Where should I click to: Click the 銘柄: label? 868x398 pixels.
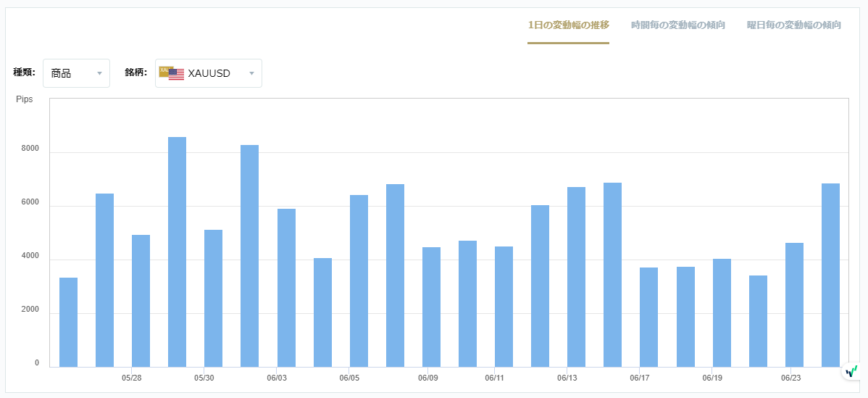point(136,72)
